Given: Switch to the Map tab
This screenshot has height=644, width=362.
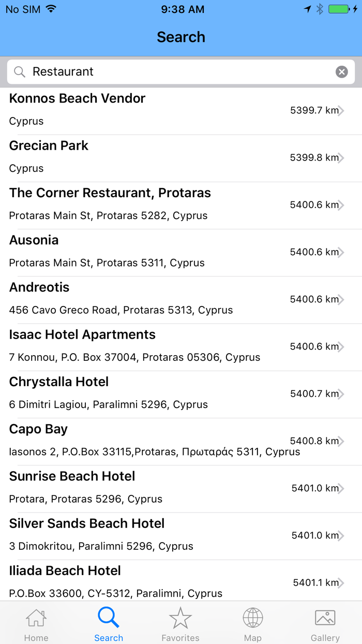Looking at the screenshot, I should tap(253, 623).
